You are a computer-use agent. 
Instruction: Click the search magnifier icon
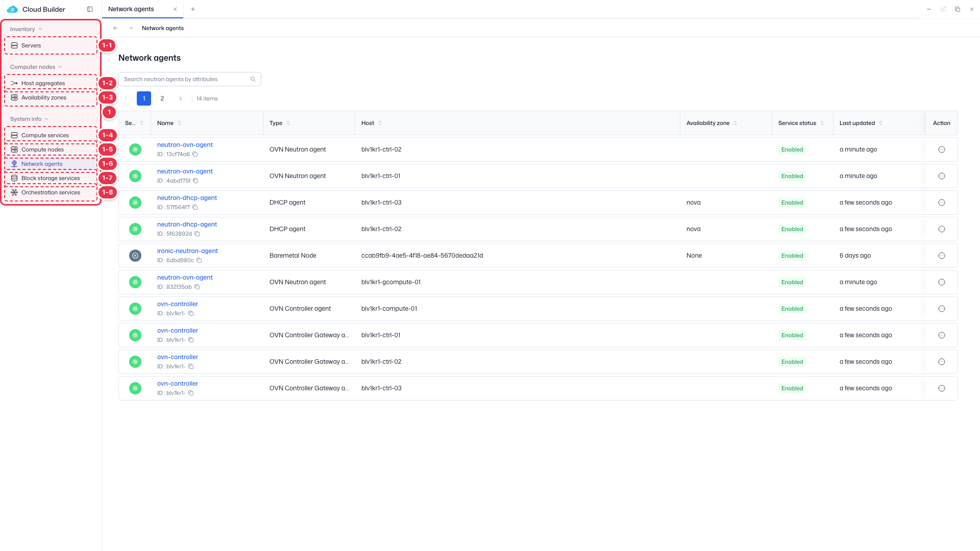coord(253,79)
